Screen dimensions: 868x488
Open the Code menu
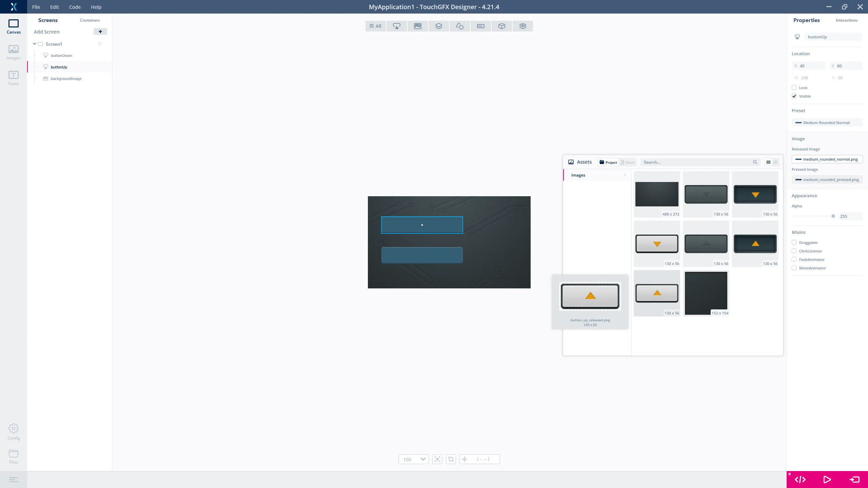pyautogui.click(x=75, y=7)
